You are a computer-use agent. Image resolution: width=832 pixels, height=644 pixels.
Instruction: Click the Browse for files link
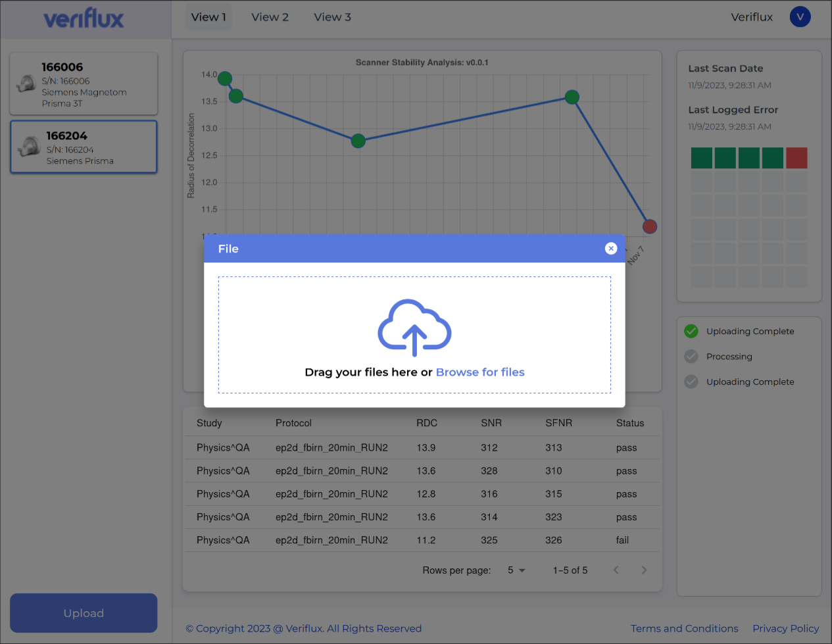coord(480,372)
